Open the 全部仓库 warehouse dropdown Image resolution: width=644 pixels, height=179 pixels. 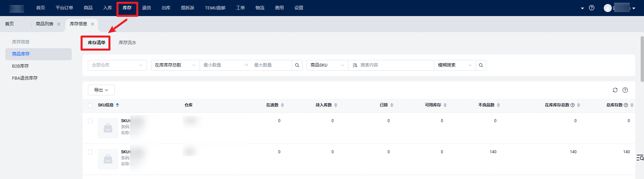pyautogui.click(x=117, y=65)
